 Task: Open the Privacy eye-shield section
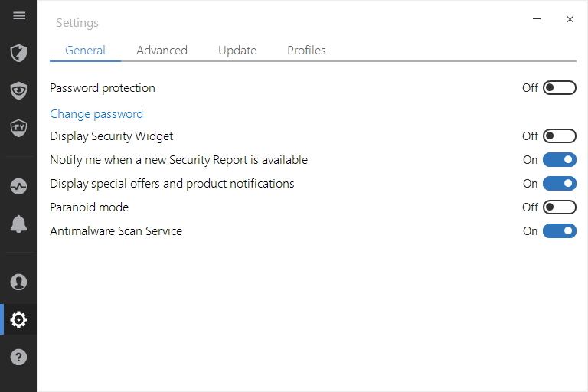[x=18, y=90]
